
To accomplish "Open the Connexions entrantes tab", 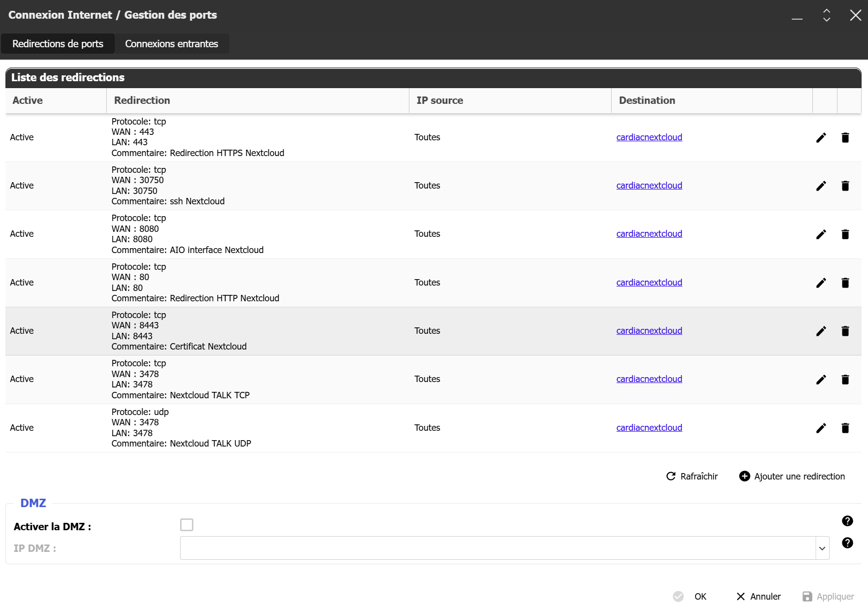I will point(171,44).
